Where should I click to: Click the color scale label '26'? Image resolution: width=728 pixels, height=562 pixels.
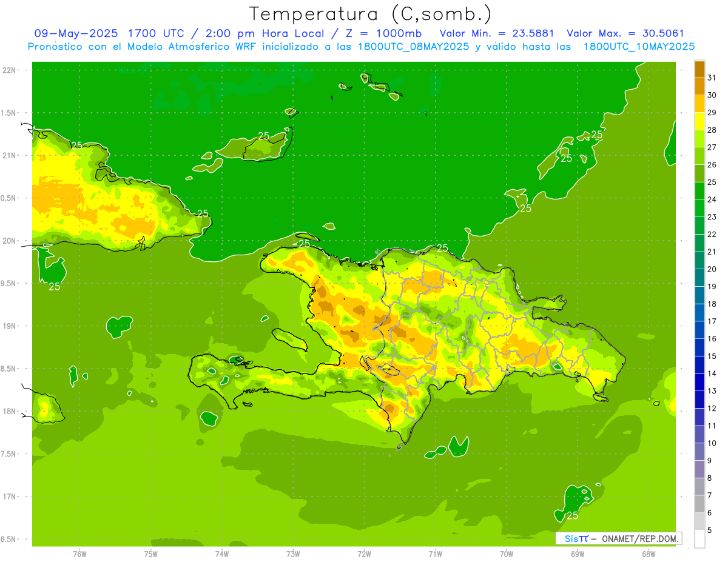point(712,165)
